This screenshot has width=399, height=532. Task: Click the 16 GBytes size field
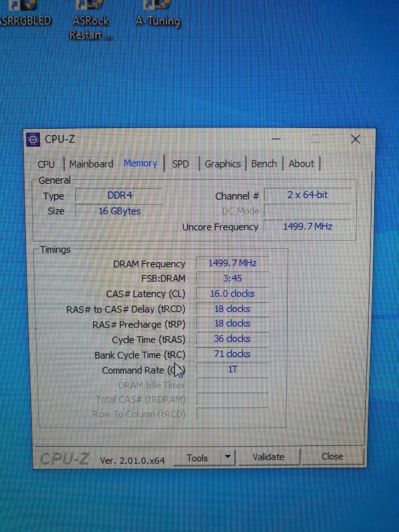(x=119, y=211)
